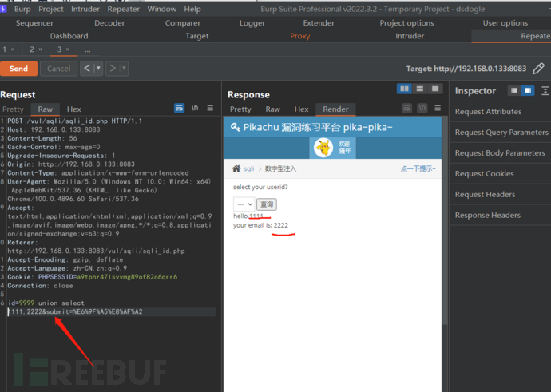Screen dimensions: 551x392
Task: Click the Pikachu avatar image
Action: tap(323, 148)
